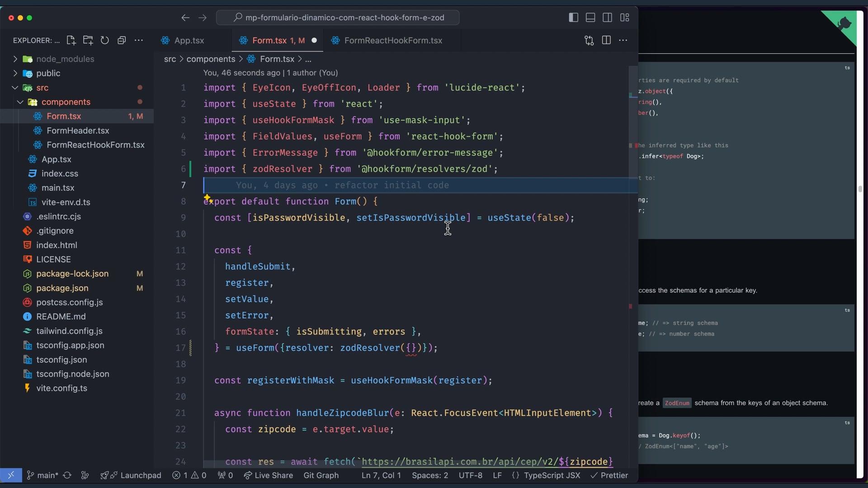Open customize layout icon
This screenshot has height=488, width=868.
(x=625, y=18)
